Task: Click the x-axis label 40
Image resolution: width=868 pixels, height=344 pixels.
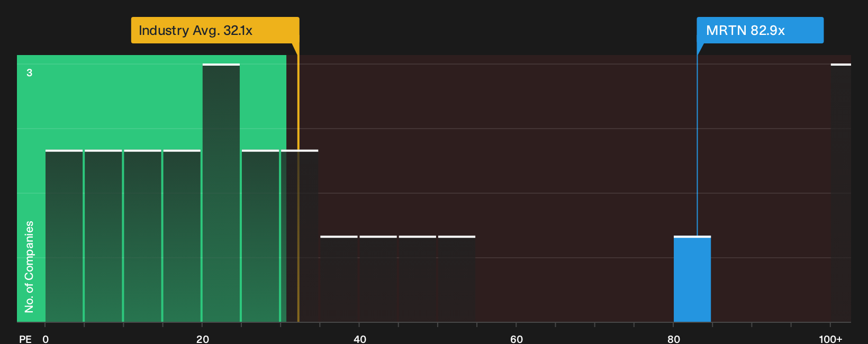Action: click(x=360, y=339)
